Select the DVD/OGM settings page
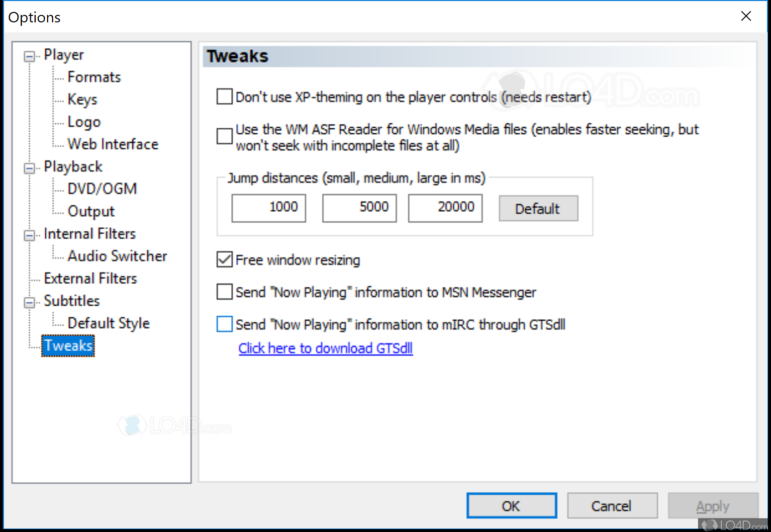 point(102,189)
